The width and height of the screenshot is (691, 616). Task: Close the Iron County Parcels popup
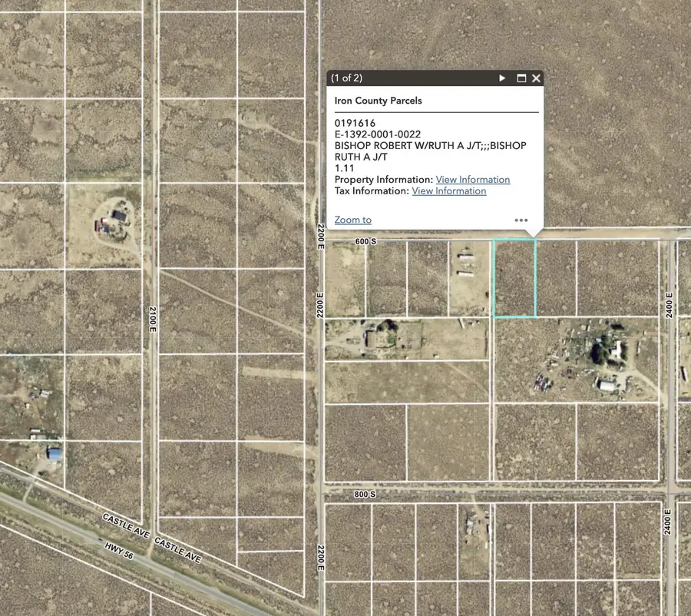point(536,78)
